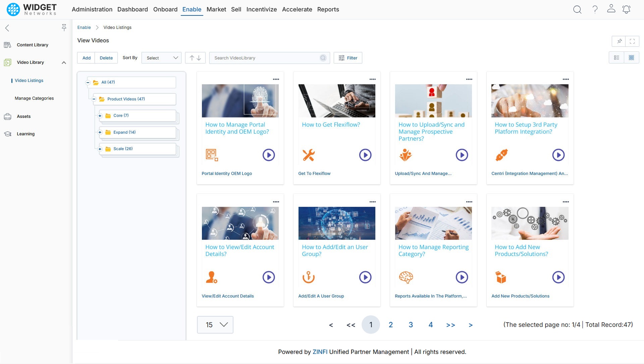
Task: Click the Learning graduation cap icon
Action: pyautogui.click(x=8, y=134)
